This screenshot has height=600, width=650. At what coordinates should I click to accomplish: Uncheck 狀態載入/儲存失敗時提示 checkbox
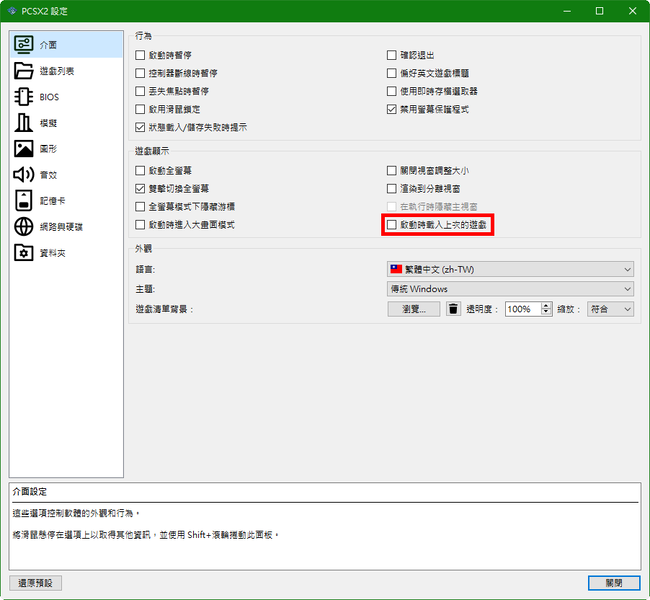[x=140, y=127]
